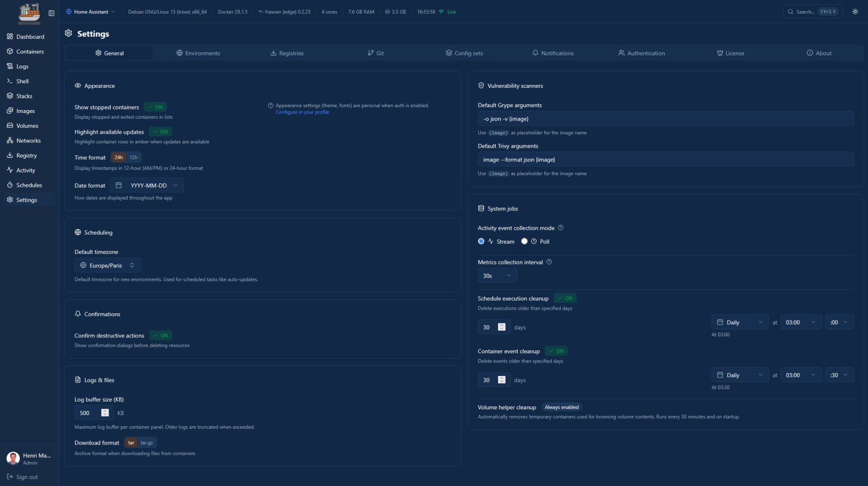Open the Shell page in the sidebar

pos(22,81)
